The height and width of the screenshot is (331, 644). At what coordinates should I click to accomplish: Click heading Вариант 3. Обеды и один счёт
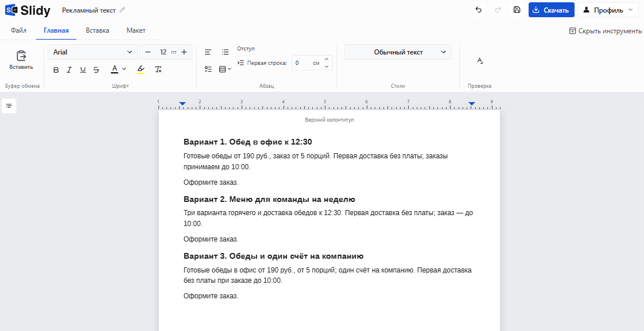pos(273,256)
